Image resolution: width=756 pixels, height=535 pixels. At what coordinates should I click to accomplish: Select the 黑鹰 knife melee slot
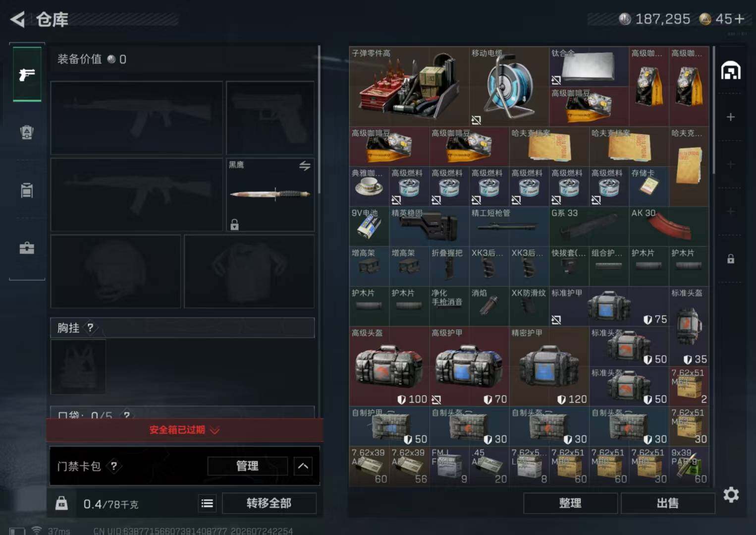(270, 195)
